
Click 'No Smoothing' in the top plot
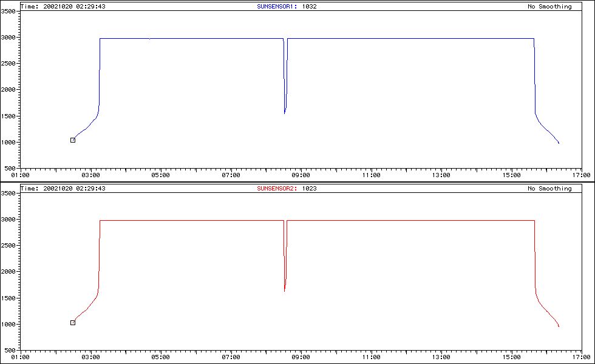(549, 7)
